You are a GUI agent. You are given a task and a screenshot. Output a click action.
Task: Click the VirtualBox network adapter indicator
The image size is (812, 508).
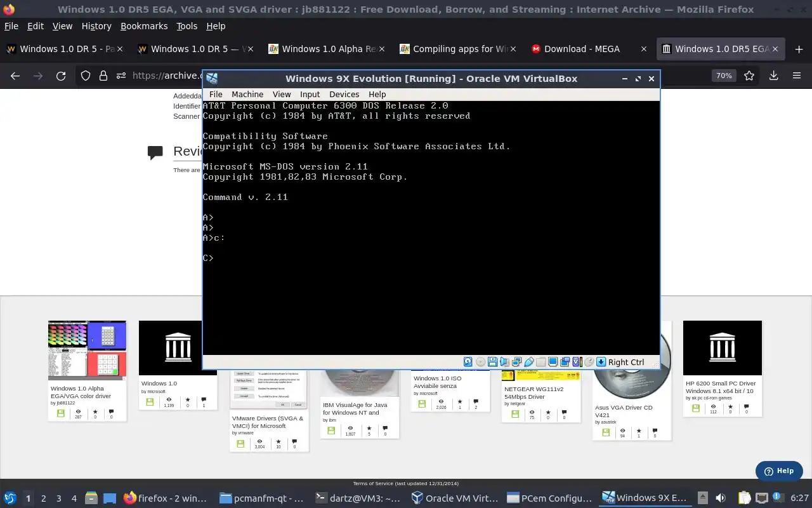tap(516, 362)
